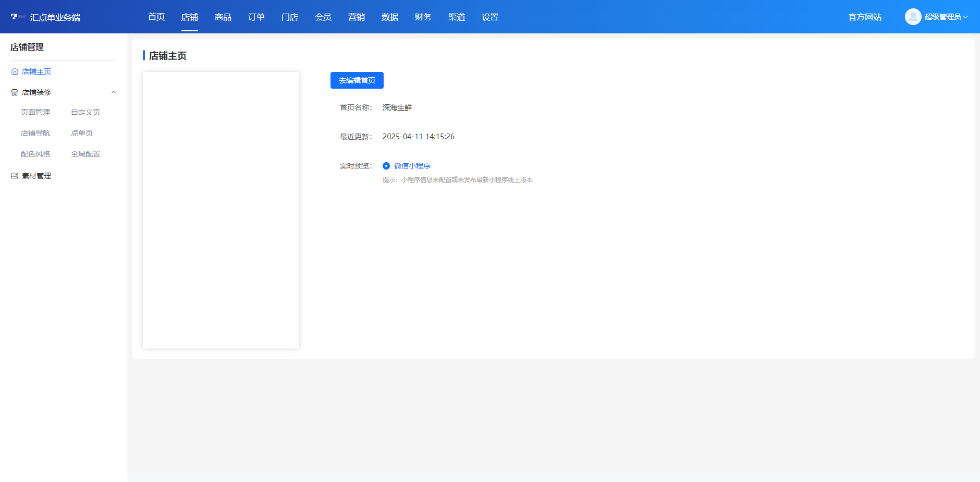
Task: Collapse the 店铺装修 section chevron
Action: click(114, 93)
